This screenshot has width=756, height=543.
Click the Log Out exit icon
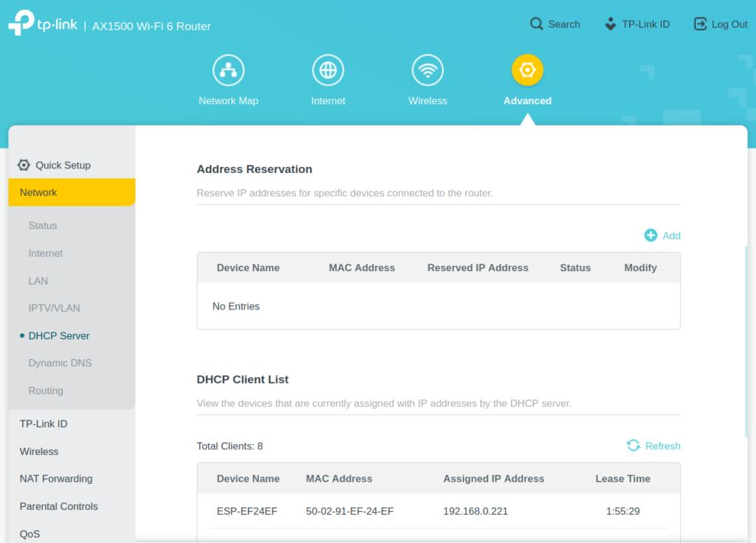[x=700, y=24]
